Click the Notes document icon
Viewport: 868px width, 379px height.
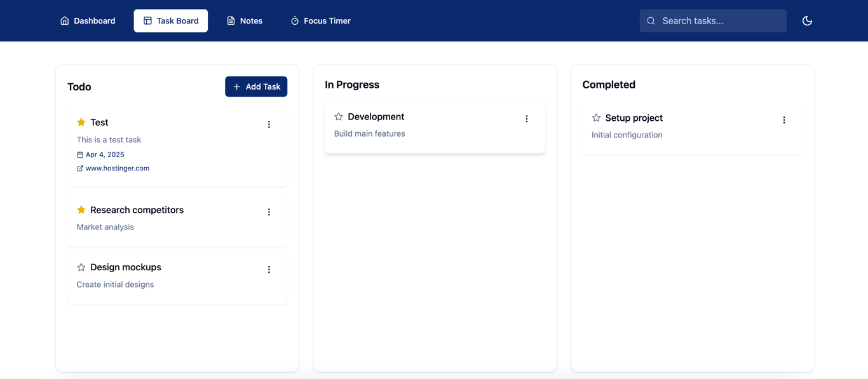[231, 20]
